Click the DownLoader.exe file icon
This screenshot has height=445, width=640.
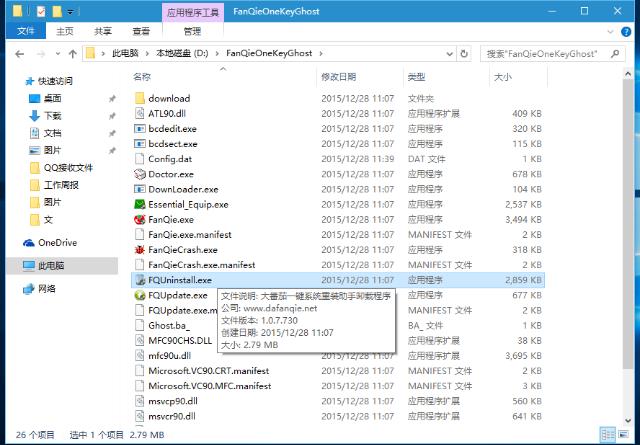139,189
